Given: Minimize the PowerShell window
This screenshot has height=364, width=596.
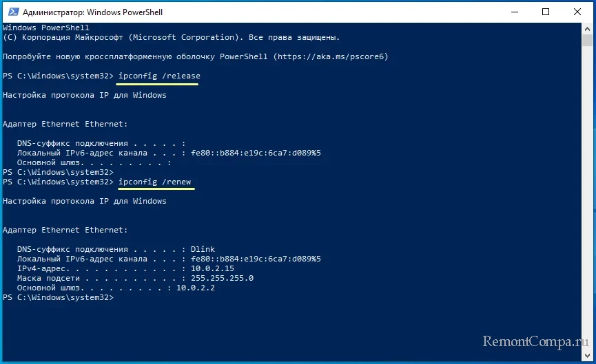Looking at the screenshot, I should pos(515,12).
